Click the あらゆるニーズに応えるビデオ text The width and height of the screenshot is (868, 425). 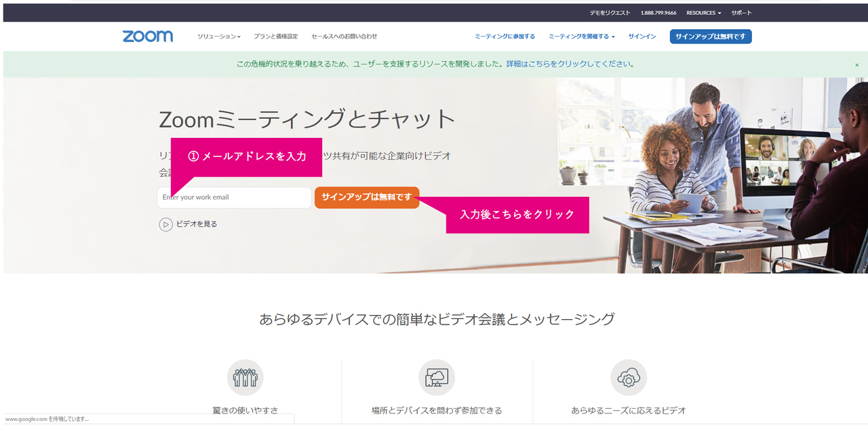pyautogui.click(x=629, y=411)
